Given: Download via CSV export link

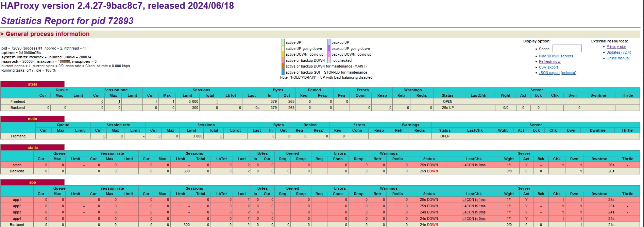Looking at the screenshot, I should coord(548,67).
